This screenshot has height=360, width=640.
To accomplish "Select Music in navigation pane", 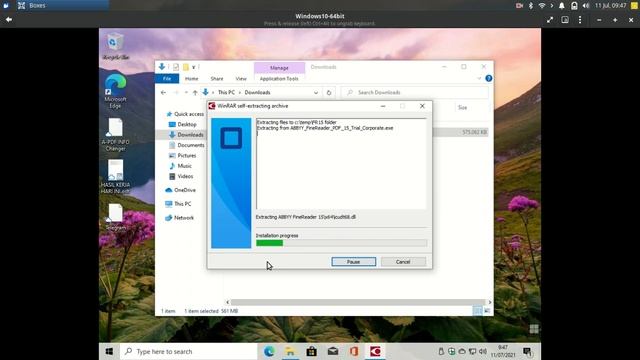I will (x=184, y=166).
